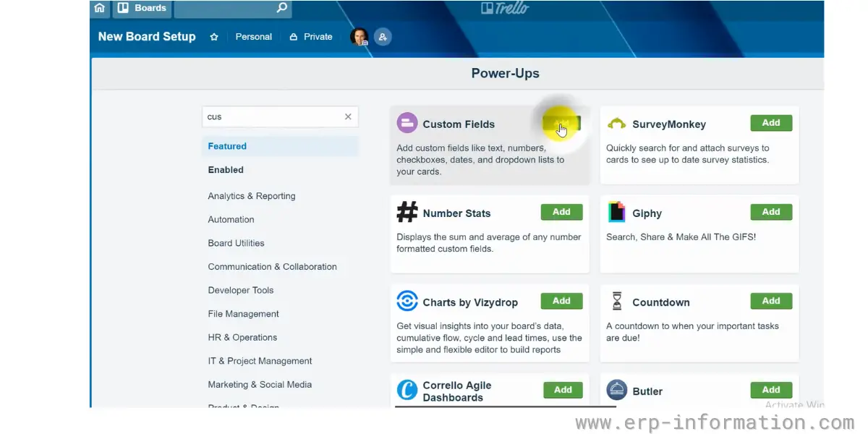Viewport: 868px width, 434px height.
Task: Click into the Power-Ups search field
Action: pyautogui.click(x=280, y=116)
